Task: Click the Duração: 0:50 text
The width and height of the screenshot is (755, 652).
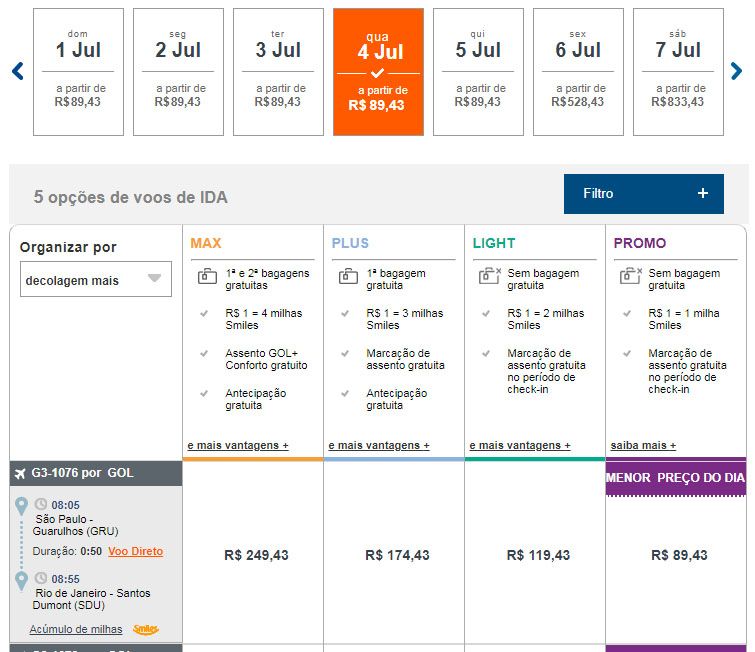Action: coord(67,551)
